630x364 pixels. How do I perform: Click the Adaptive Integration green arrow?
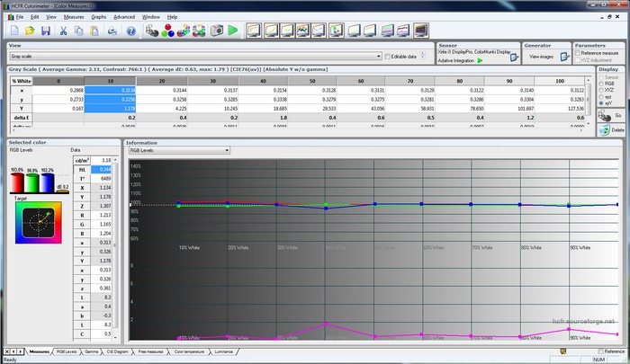[x=480, y=60]
